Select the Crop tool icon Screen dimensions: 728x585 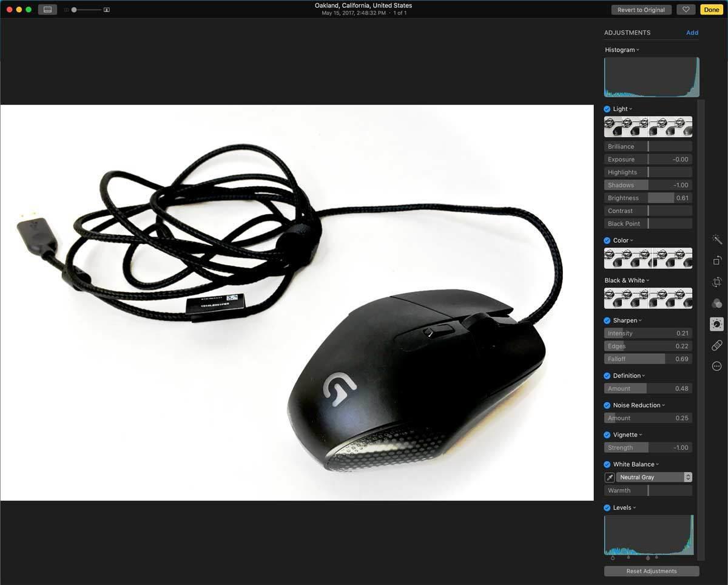click(716, 282)
